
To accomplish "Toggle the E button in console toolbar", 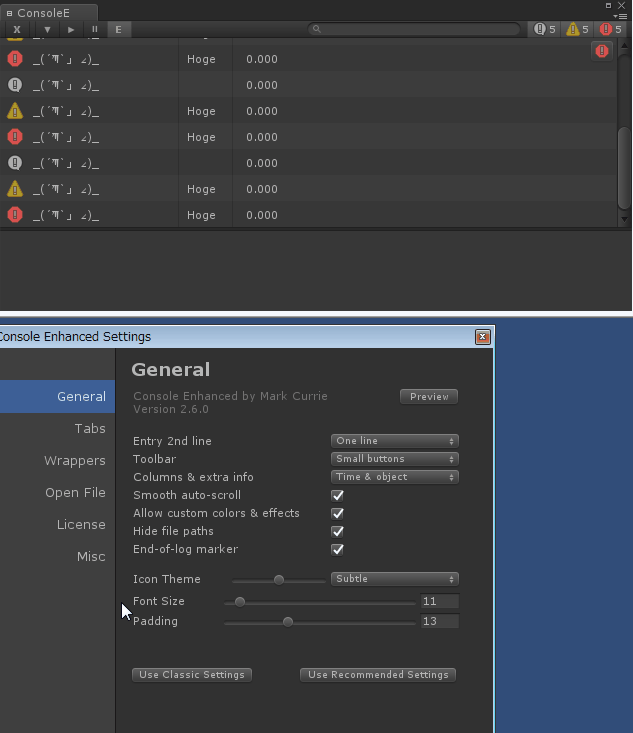I will [x=119, y=29].
